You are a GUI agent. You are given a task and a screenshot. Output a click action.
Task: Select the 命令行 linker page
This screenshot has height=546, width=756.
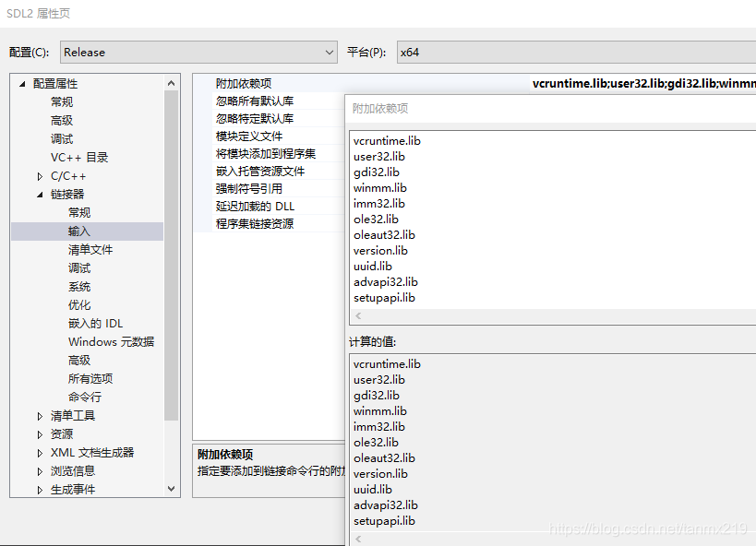point(85,398)
